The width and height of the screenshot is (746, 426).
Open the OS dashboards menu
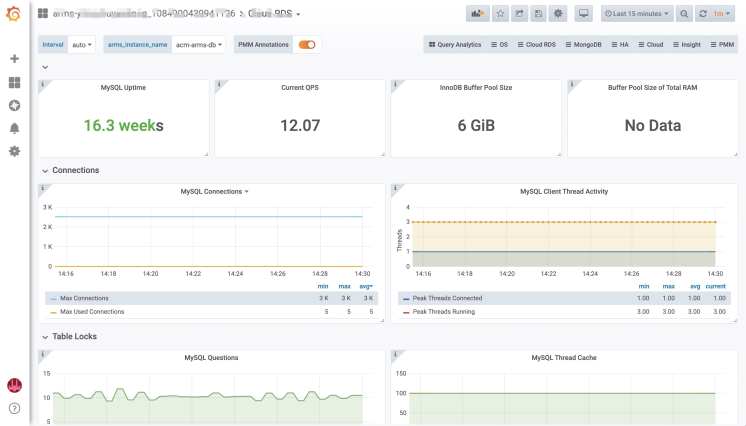[x=500, y=45]
